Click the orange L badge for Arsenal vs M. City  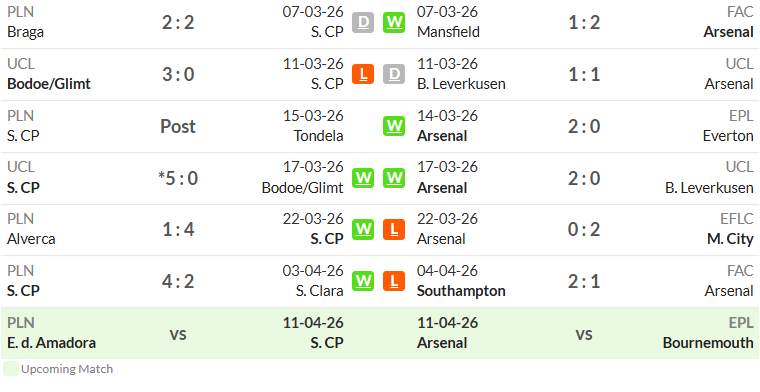pyautogui.click(x=394, y=229)
